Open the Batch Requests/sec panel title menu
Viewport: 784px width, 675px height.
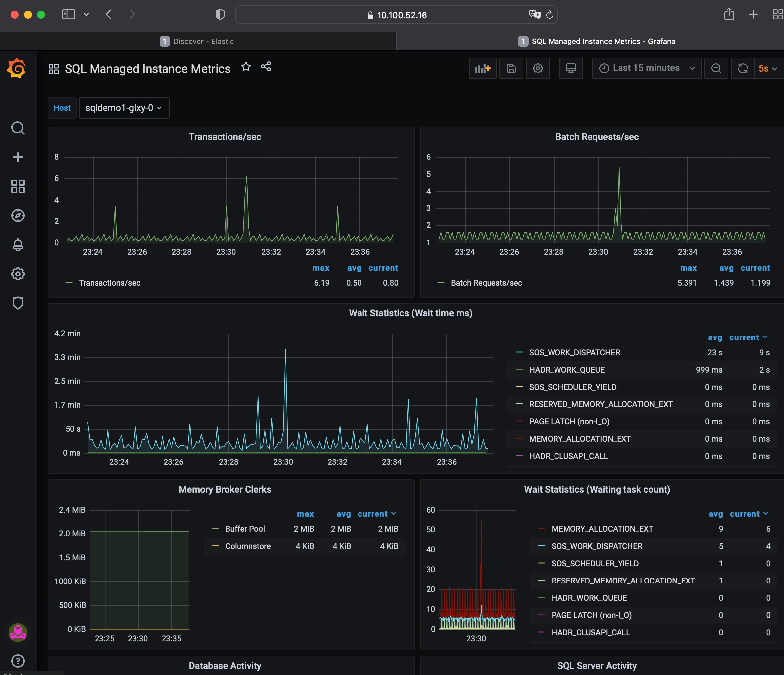coord(597,137)
